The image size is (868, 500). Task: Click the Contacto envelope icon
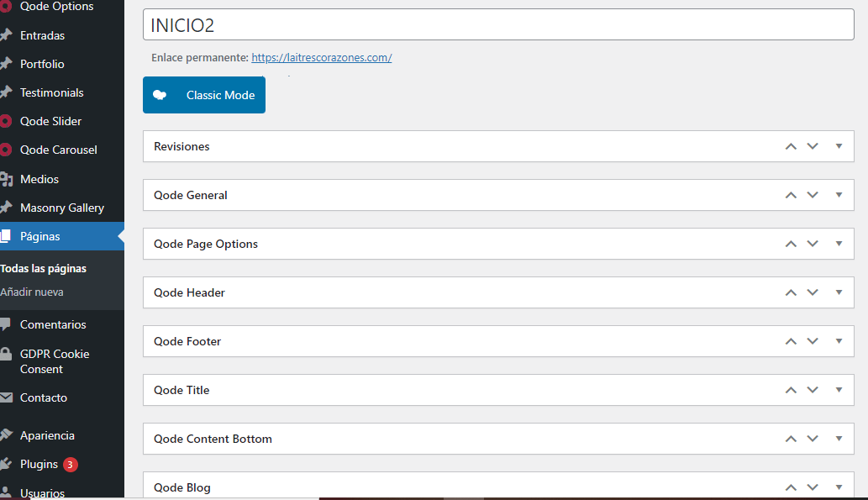click(x=6, y=397)
